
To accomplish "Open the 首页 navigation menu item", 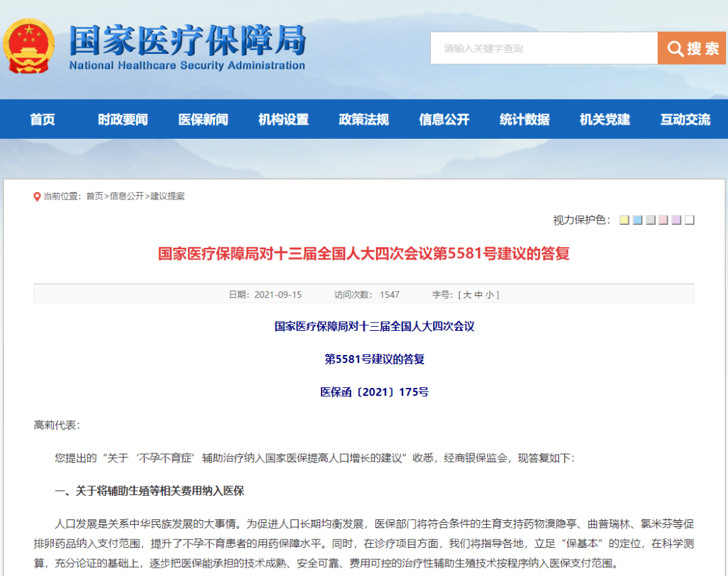I will point(42,119).
